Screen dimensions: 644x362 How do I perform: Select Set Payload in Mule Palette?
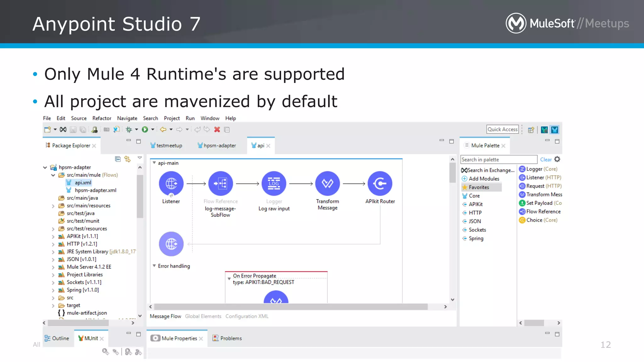click(540, 203)
